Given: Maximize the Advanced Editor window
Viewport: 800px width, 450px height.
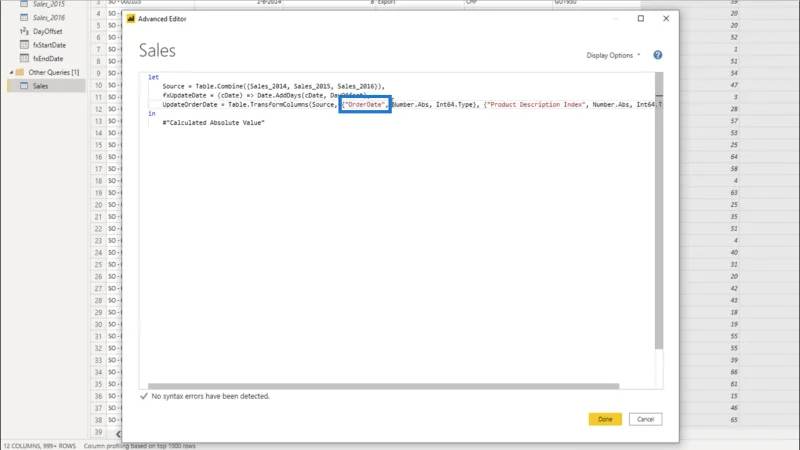Looking at the screenshot, I should (x=641, y=18).
